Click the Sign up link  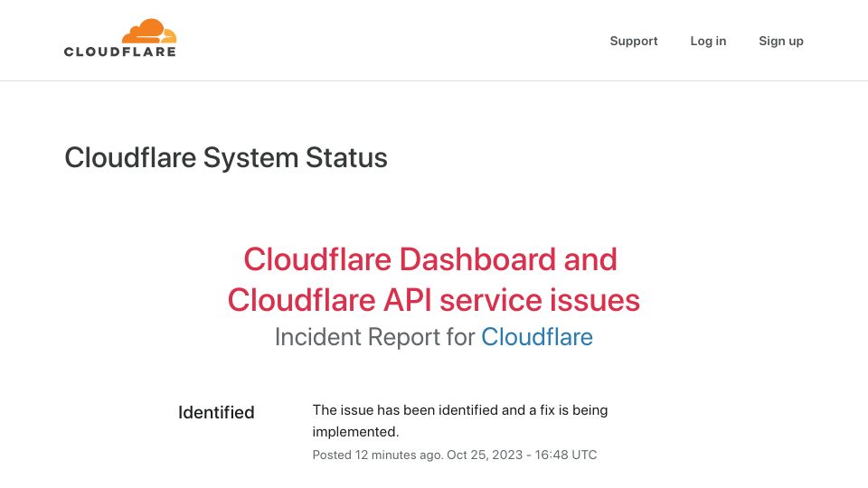click(780, 41)
